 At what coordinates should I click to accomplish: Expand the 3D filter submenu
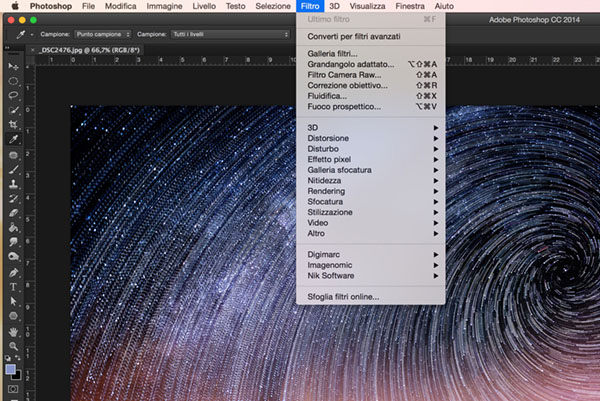pyautogui.click(x=371, y=127)
